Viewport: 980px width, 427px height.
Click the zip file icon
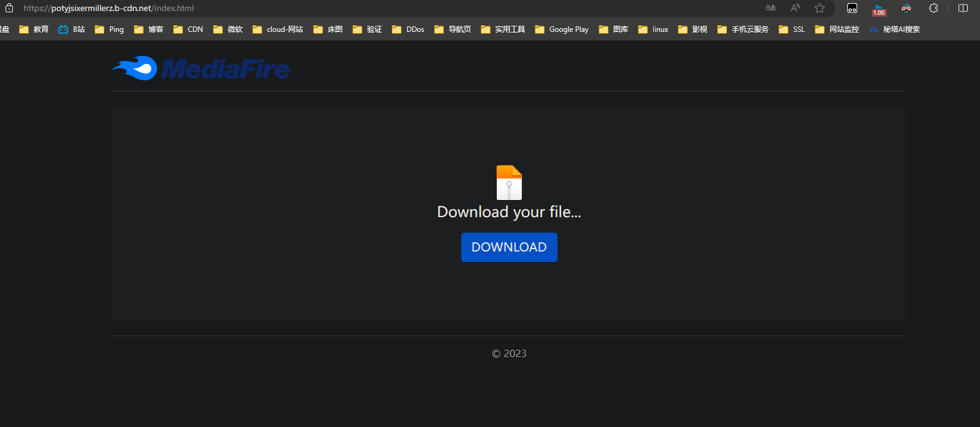pyautogui.click(x=509, y=182)
